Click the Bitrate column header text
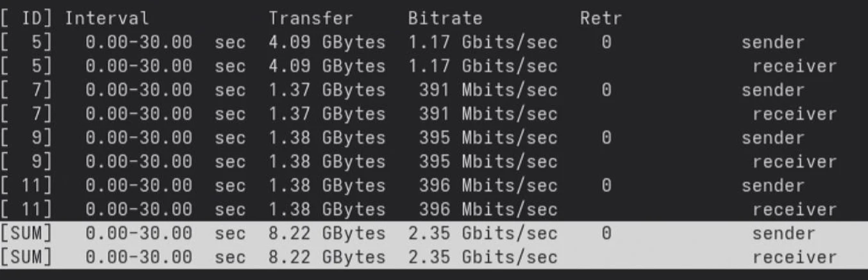The image size is (868, 280). [445, 19]
